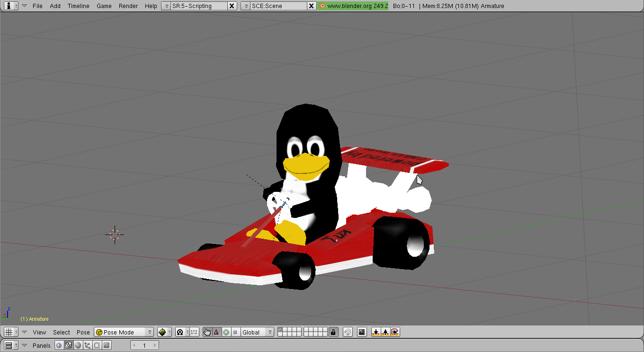
Task: Click the paste pose from buffer icon
Action: [385, 332]
